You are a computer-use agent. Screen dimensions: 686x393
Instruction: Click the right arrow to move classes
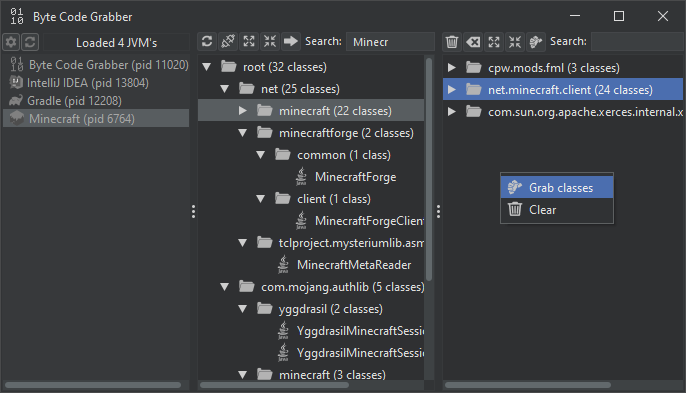point(290,42)
